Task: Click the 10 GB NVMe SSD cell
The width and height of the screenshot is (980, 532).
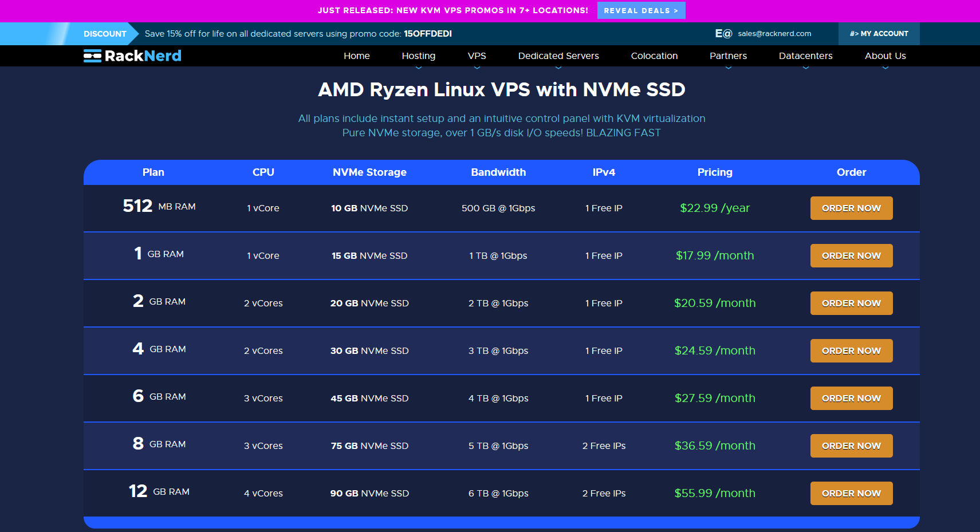Action: click(x=369, y=208)
